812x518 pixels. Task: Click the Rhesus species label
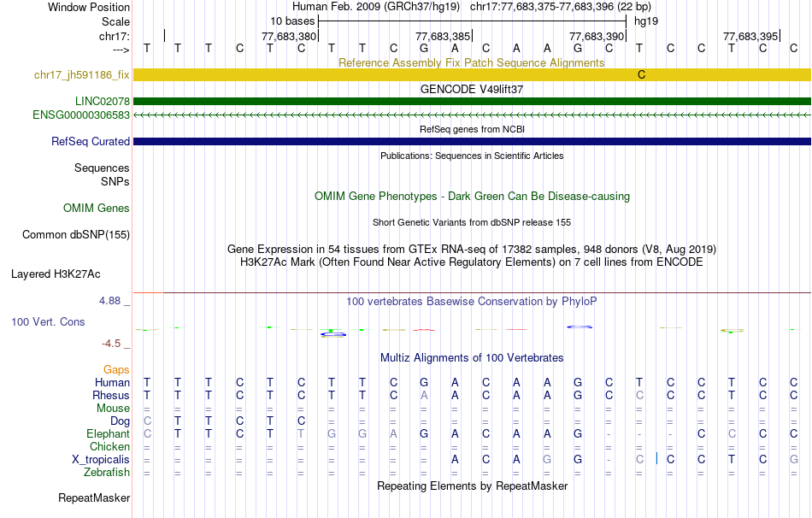pyautogui.click(x=111, y=396)
